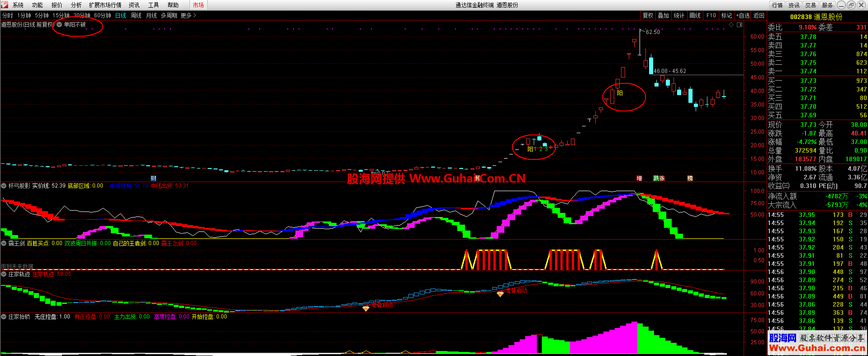Click the 002838 道恩股份 stock title
The height and width of the screenshot is (356, 868).
816,17
